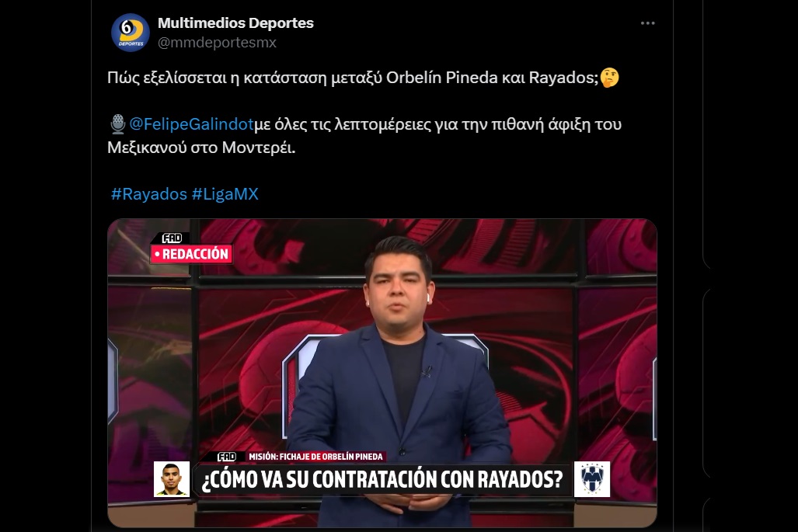Open the @FelipeGalindot mention
798x532 pixels.
pyautogui.click(x=191, y=124)
